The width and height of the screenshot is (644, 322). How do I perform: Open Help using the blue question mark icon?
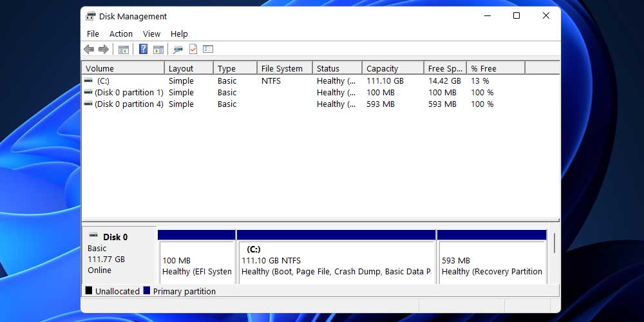coord(143,50)
